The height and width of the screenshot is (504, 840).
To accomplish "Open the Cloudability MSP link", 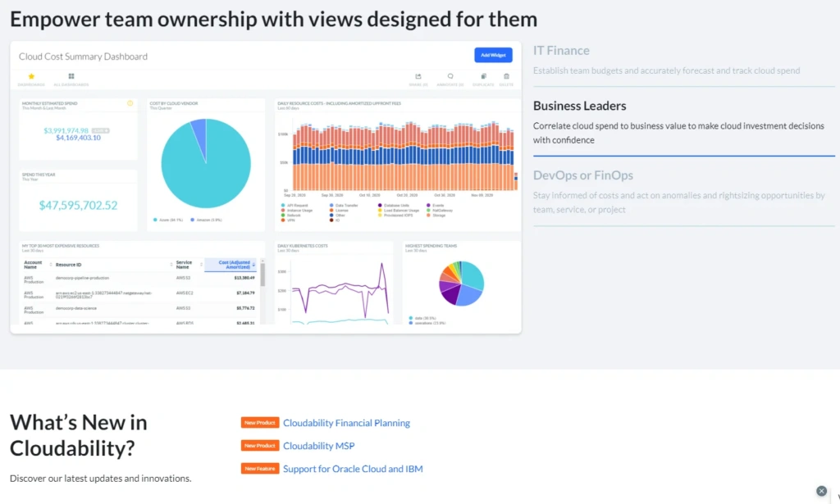I will coord(318,446).
